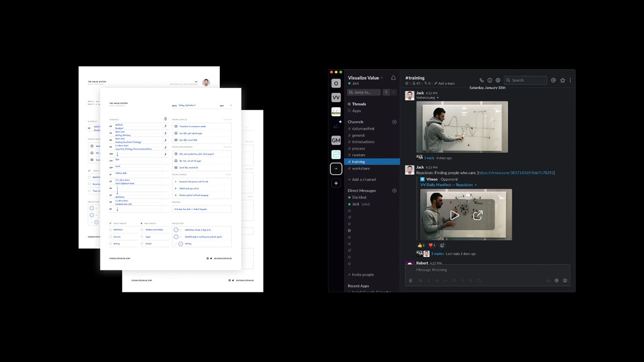Open the Vimeo video link
This screenshot has width=644, height=362.
(x=517, y=173)
